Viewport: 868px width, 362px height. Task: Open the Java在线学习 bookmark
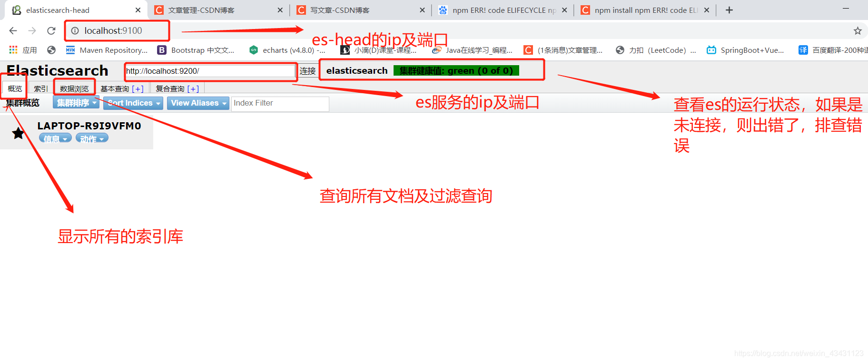point(472,50)
